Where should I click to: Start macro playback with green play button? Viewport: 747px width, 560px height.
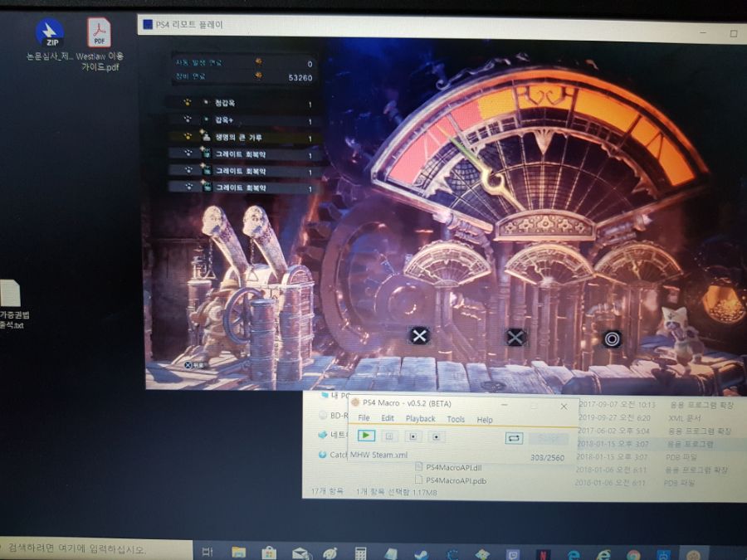(366, 436)
